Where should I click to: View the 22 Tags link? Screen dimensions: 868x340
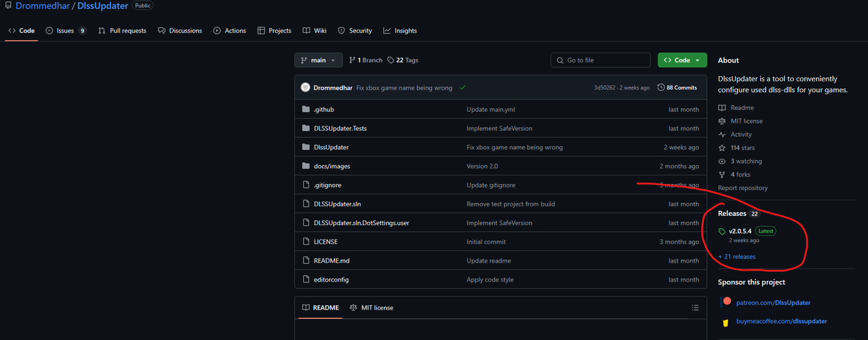pyautogui.click(x=403, y=60)
